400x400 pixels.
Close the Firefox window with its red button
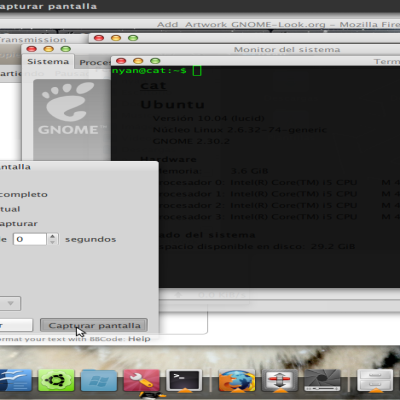click(x=99, y=38)
